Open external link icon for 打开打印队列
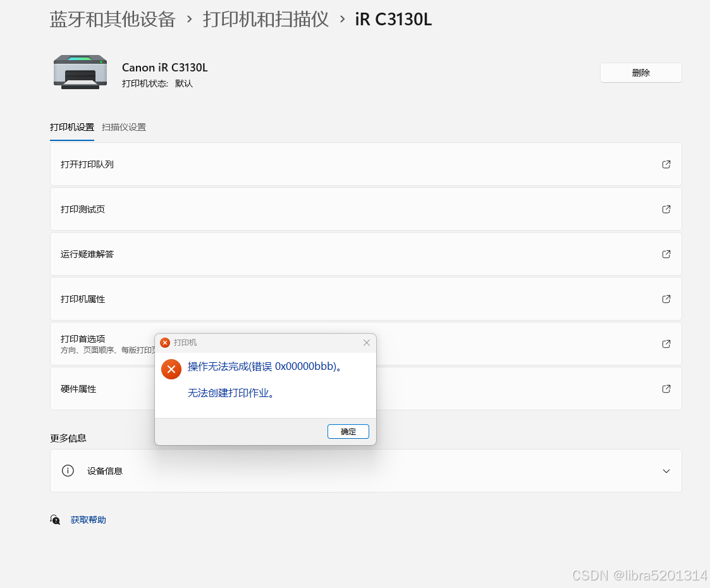The height and width of the screenshot is (588, 710). (x=666, y=164)
